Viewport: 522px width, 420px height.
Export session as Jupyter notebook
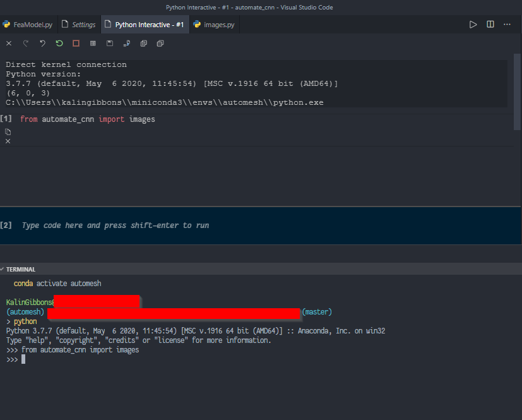(126, 43)
